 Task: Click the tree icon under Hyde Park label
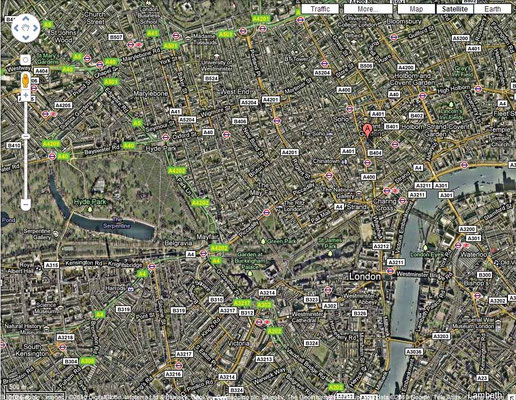point(90,210)
